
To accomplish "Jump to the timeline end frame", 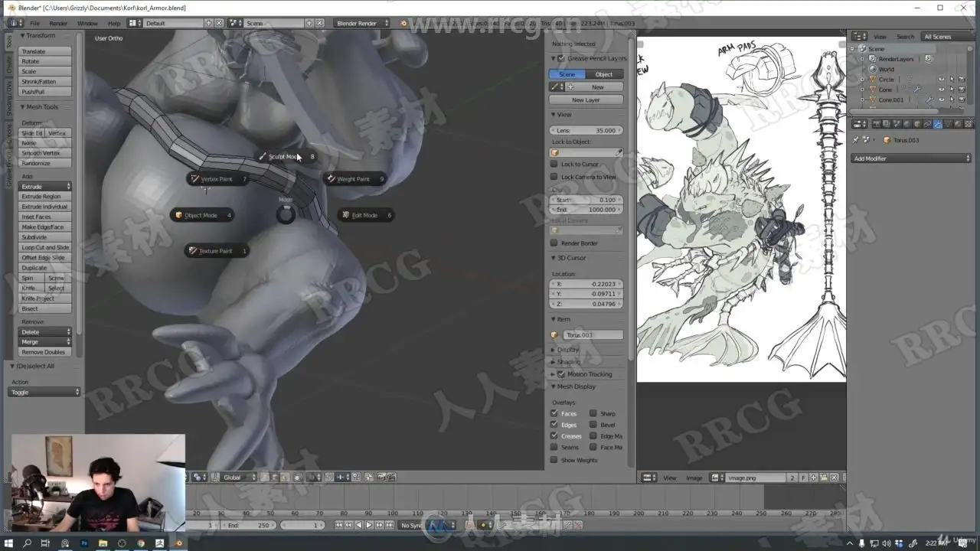I will 389,525.
